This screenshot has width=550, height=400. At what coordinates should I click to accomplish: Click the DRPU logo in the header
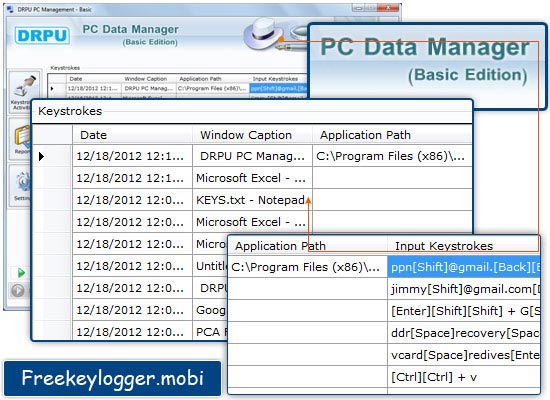pos(42,36)
